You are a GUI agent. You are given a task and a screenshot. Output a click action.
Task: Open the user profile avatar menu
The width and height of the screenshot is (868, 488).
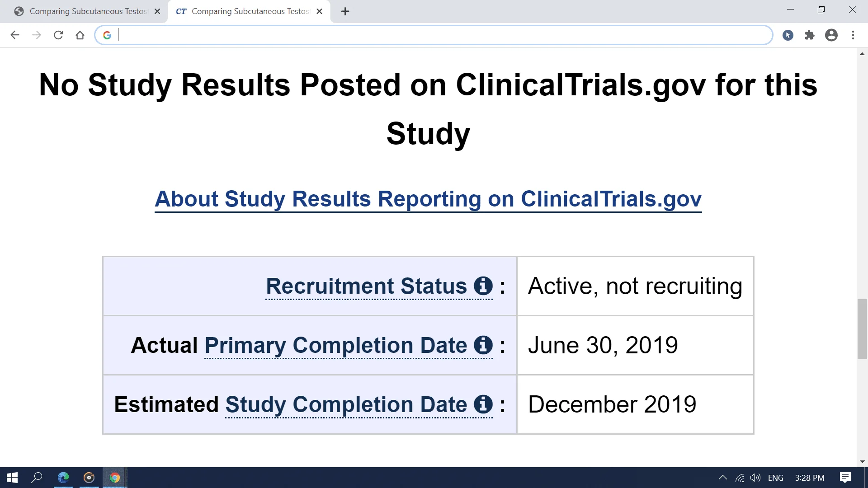tap(831, 35)
